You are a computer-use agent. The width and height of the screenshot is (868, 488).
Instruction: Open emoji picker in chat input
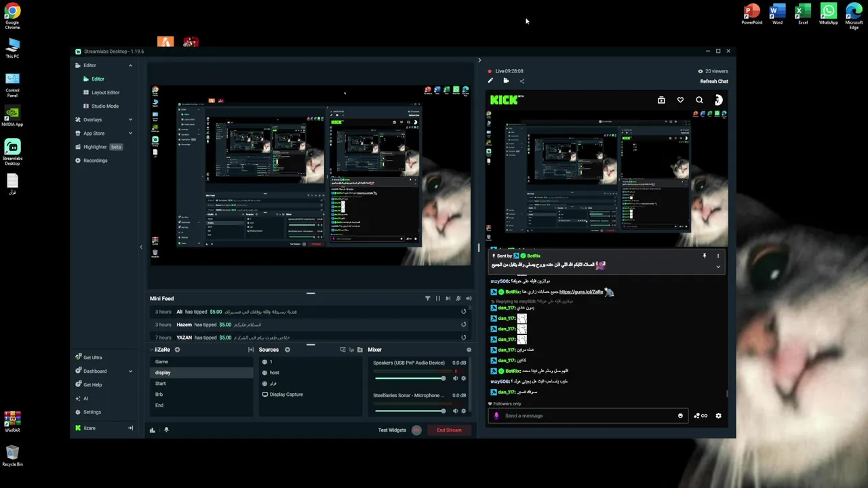click(x=680, y=415)
